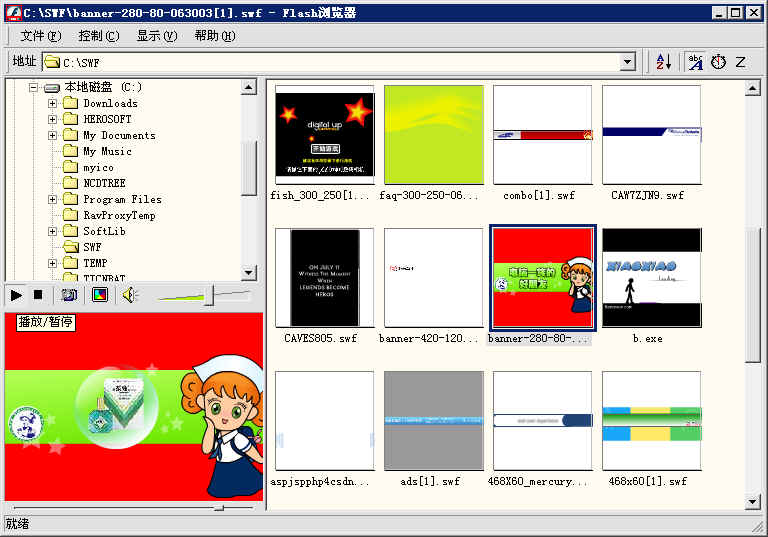768x537 pixels.
Task: Click folder tree scroll down arrow
Action: (249, 272)
